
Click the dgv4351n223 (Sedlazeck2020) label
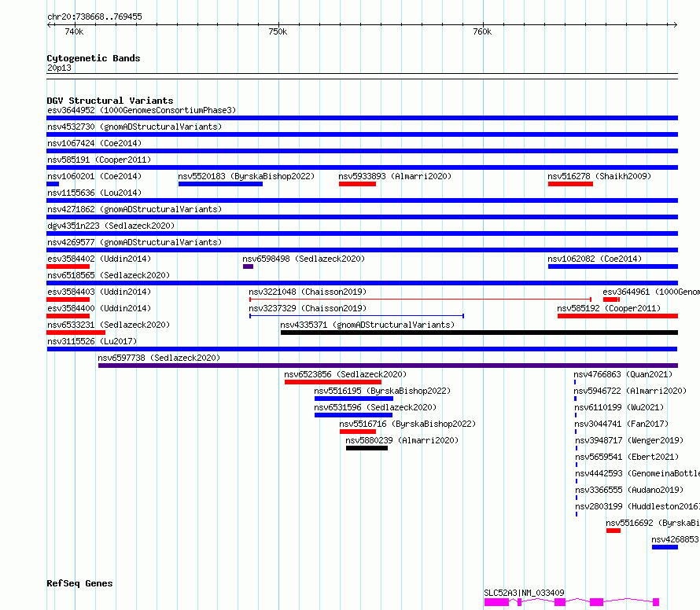pos(111,226)
